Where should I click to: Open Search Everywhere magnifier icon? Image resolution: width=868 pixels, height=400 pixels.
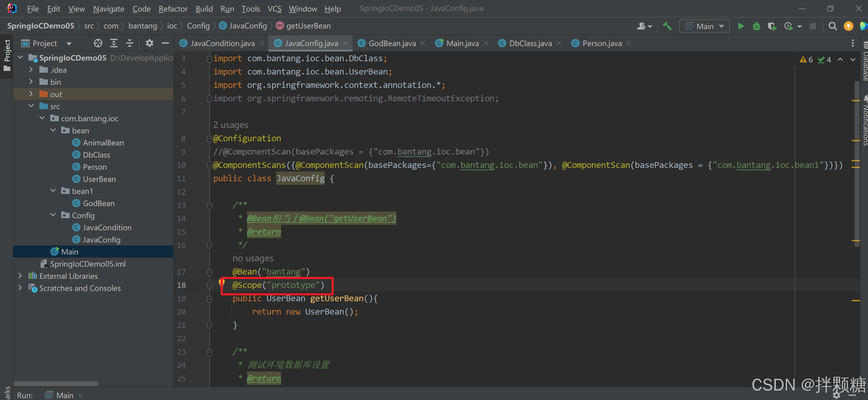[x=832, y=26]
